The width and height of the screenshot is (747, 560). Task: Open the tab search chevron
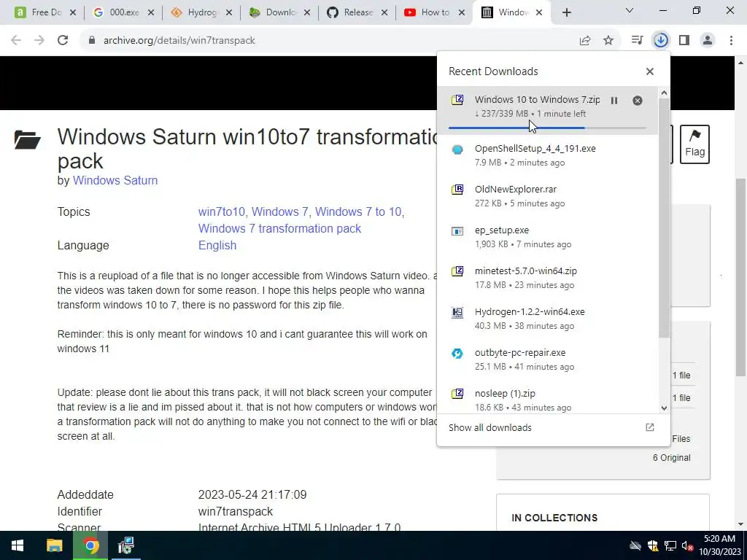tap(630, 10)
